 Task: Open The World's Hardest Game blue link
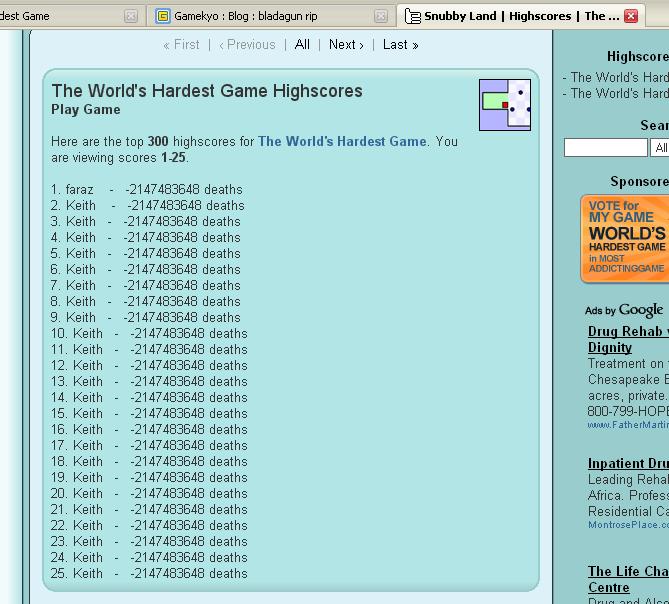pos(342,141)
